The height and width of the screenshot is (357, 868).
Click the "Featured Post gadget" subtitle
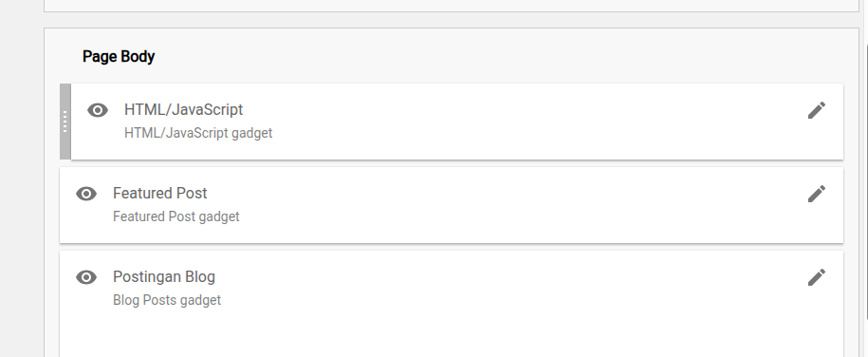[176, 216]
